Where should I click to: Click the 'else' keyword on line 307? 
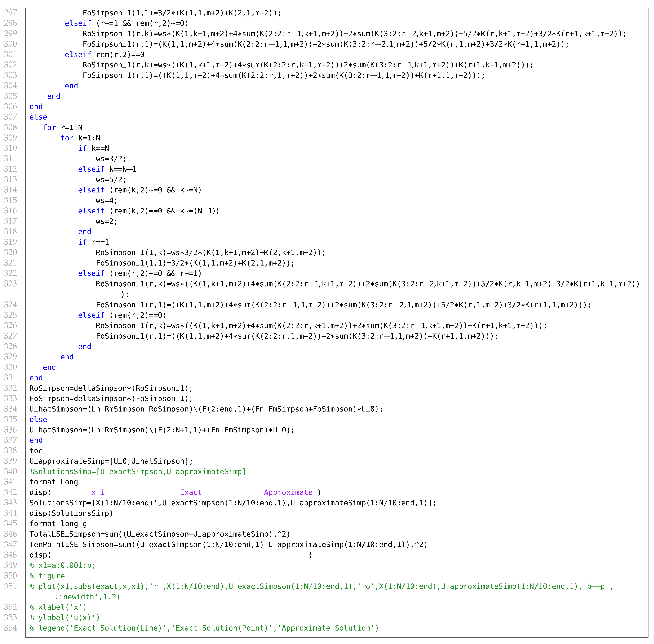tap(38, 117)
